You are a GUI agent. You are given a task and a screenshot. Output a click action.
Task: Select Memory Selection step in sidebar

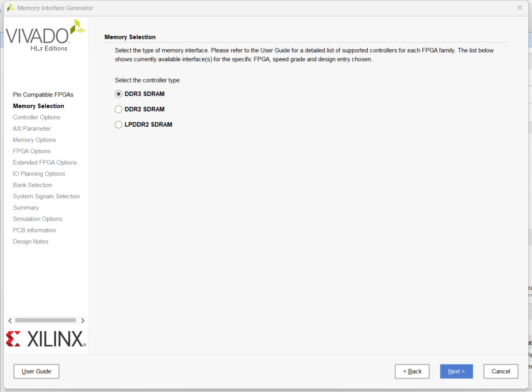click(x=38, y=106)
